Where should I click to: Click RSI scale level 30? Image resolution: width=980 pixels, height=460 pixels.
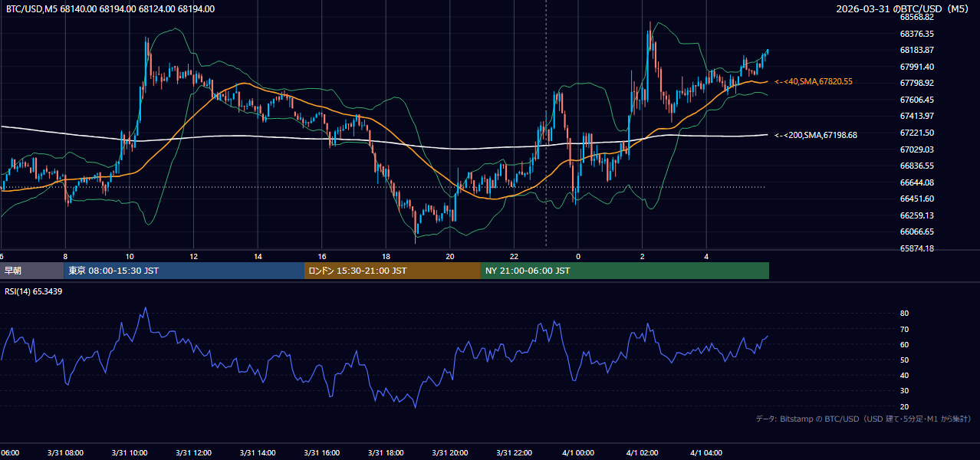click(904, 391)
